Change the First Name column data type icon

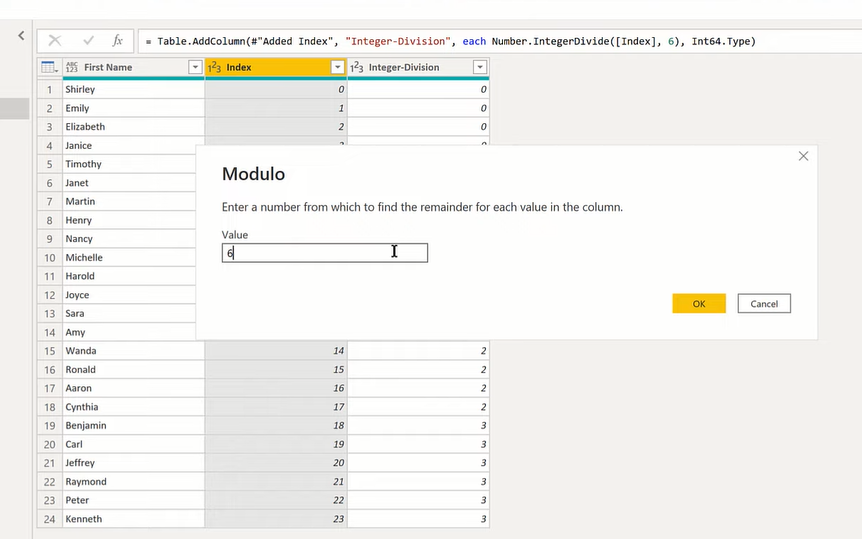pos(71,67)
